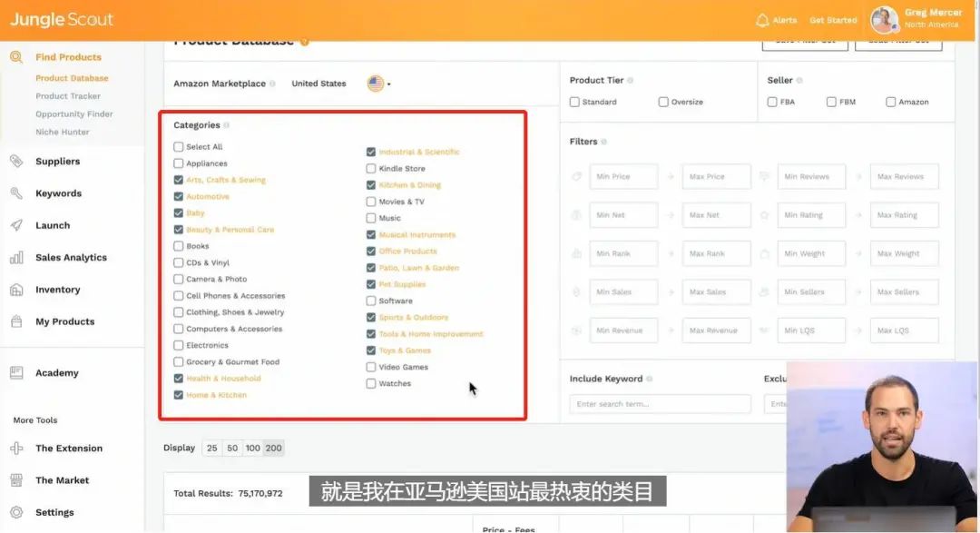The width and height of the screenshot is (980, 533).
Task: Click the info icon next to Product Tier
Action: 630,80
